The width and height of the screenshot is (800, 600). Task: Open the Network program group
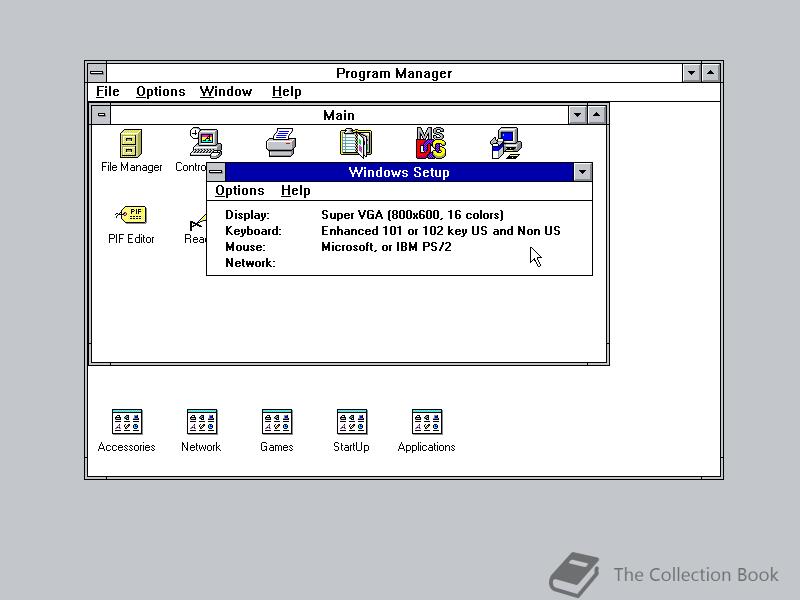point(202,422)
